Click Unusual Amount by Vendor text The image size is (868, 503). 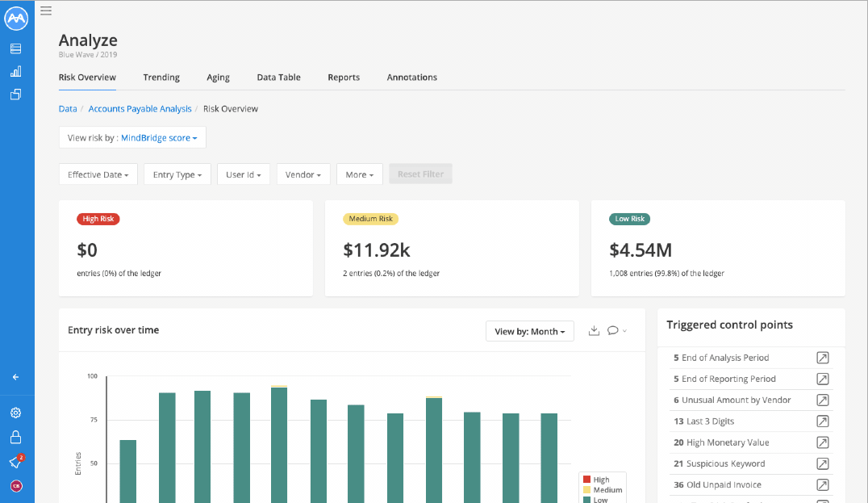[x=737, y=400]
